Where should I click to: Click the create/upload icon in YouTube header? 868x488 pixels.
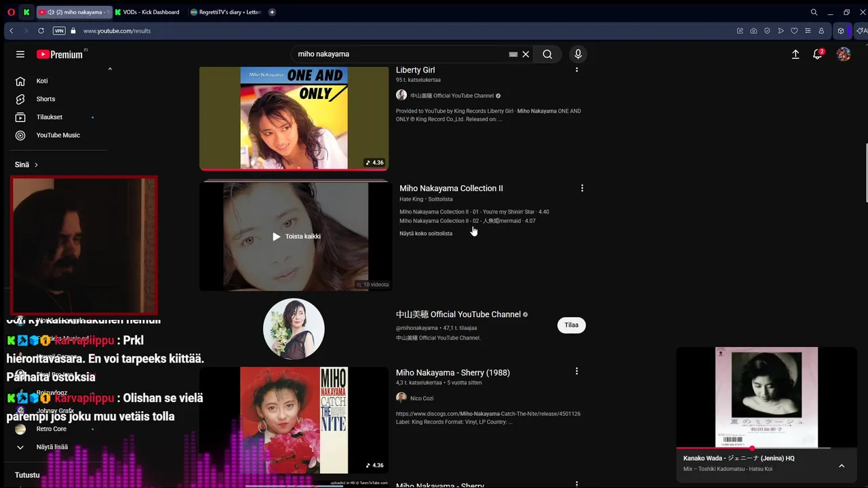tap(795, 54)
